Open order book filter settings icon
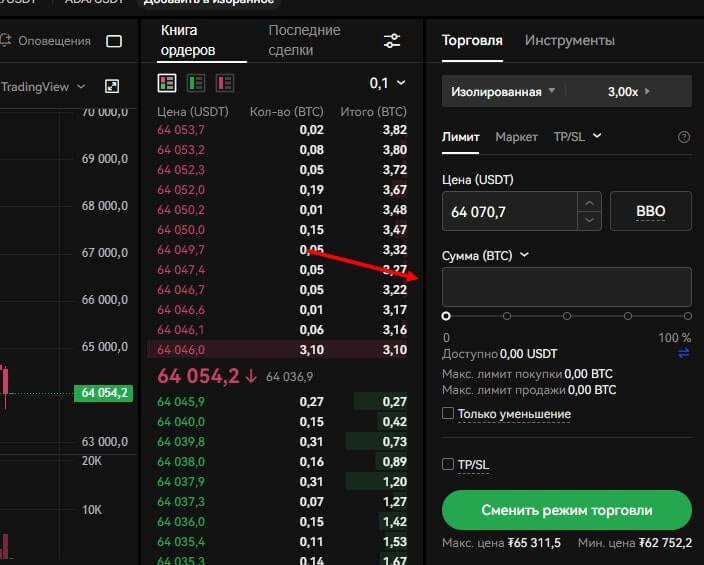This screenshot has width=704, height=565. pyautogui.click(x=392, y=40)
